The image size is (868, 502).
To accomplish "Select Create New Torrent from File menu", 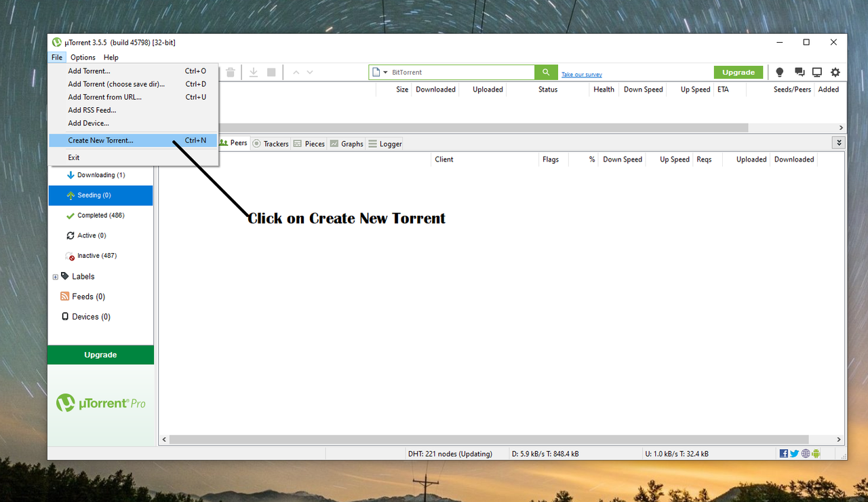I will click(x=100, y=140).
